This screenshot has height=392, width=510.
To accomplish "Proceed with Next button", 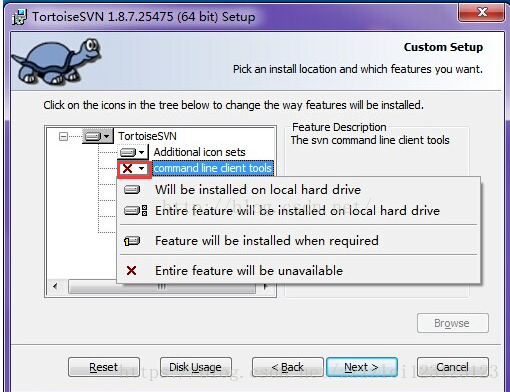I will (362, 367).
